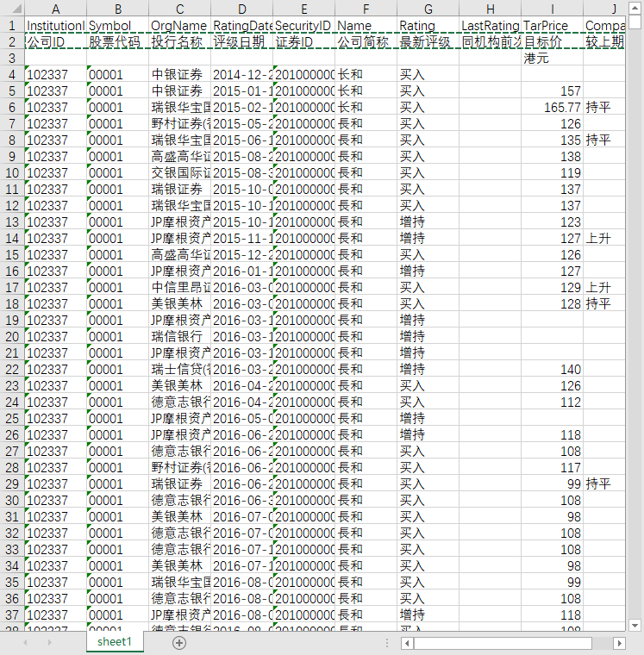Screen dimensions: 644x655
Task: Select column I header
Action: 552,9
